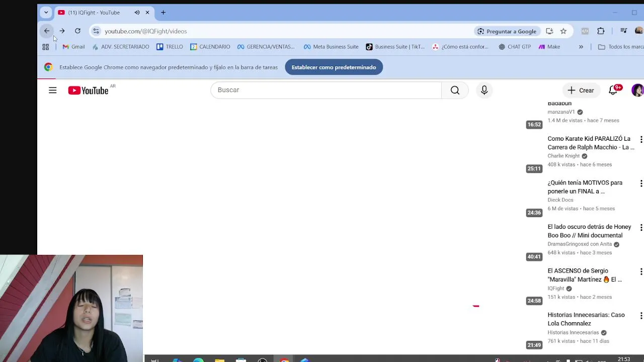The image size is (644, 362).
Task: Click the YouTube logo
Action: coord(88,90)
